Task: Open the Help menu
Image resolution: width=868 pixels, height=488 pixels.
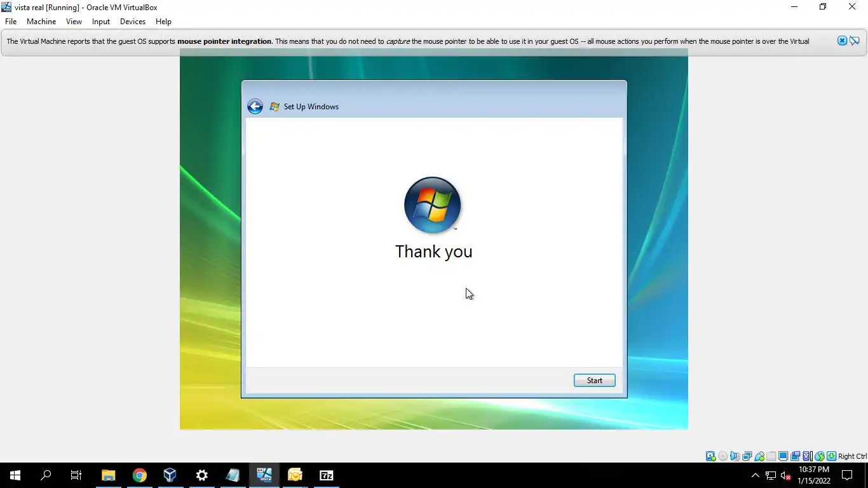Action: [x=163, y=22]
